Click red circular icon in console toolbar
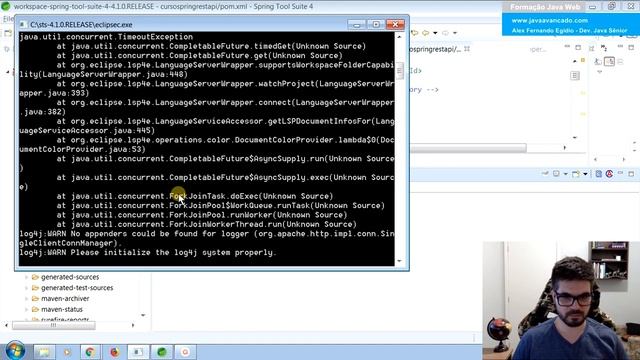Image resolution: width=640 pixels, height=360 pixels. pos(609,174)
